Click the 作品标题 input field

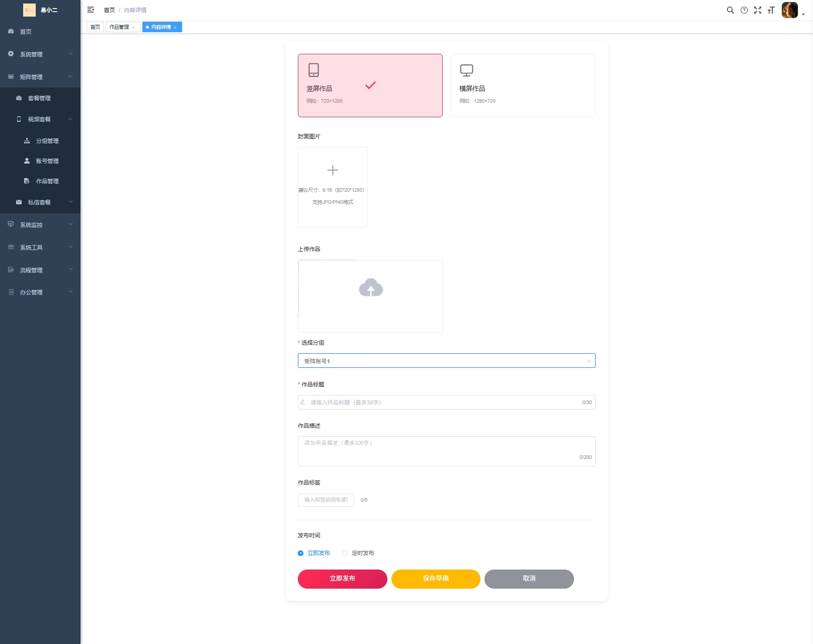(x=445, y=403)
